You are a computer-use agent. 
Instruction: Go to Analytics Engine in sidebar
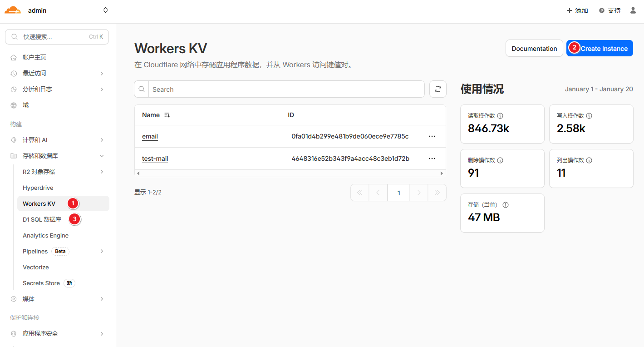45,235
